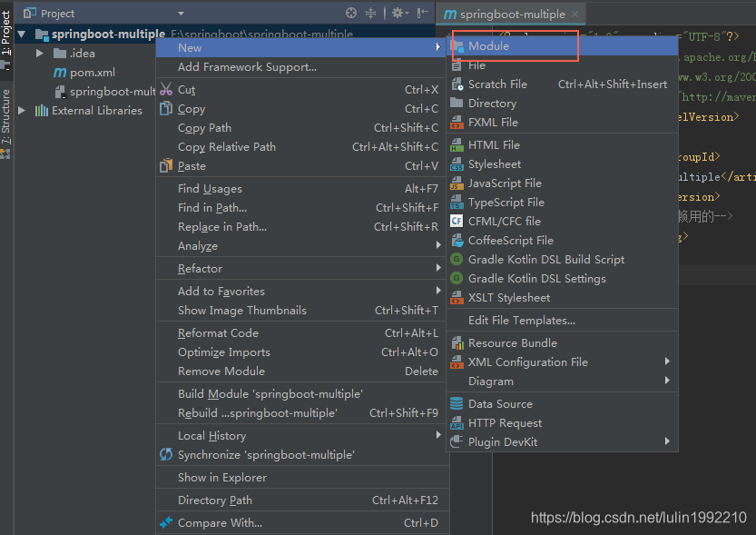
Task: Click the Directory folder icon in submenu
Action: click(x=457, y=103)
